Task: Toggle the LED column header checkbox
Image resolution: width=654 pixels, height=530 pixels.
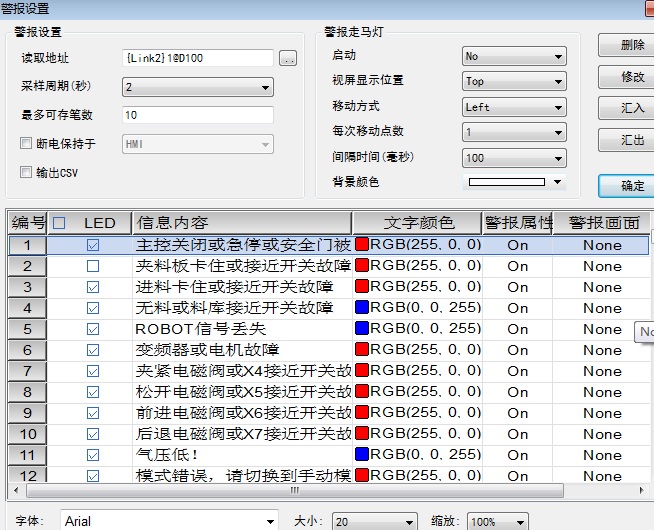Action: [x=59, y=223]
